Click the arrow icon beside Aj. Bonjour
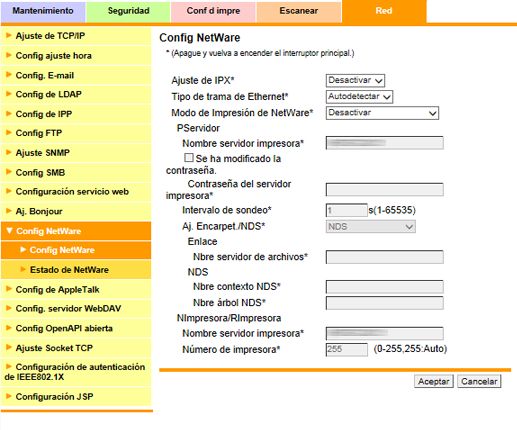Screen dimensions: 517x430 click(x=9, y=211)
